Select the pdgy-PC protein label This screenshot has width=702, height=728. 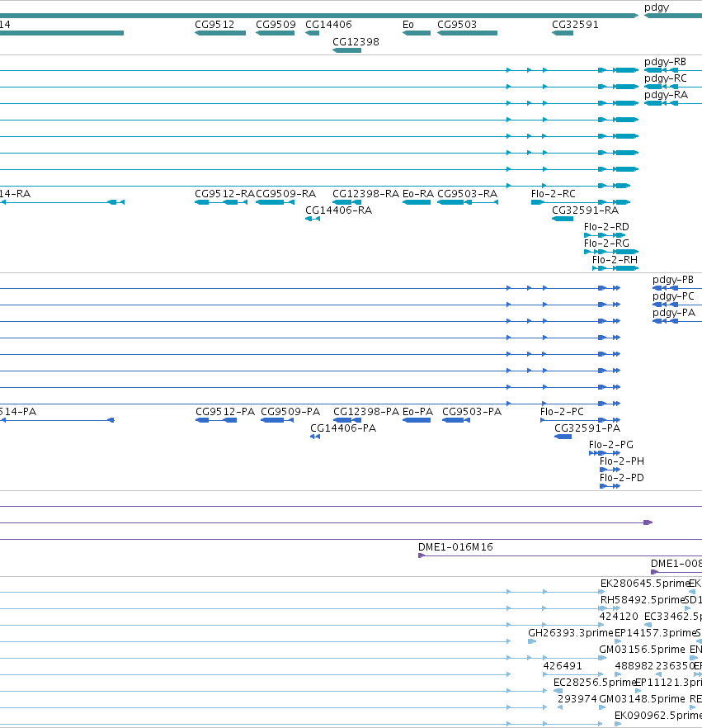[x=673, y=296]
